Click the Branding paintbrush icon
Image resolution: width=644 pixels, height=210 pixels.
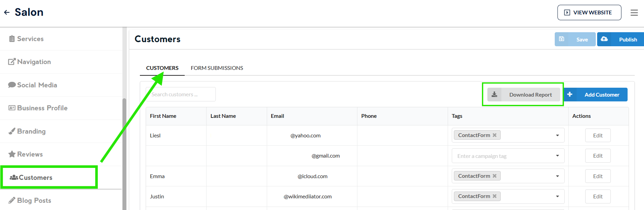pos(12,131)
